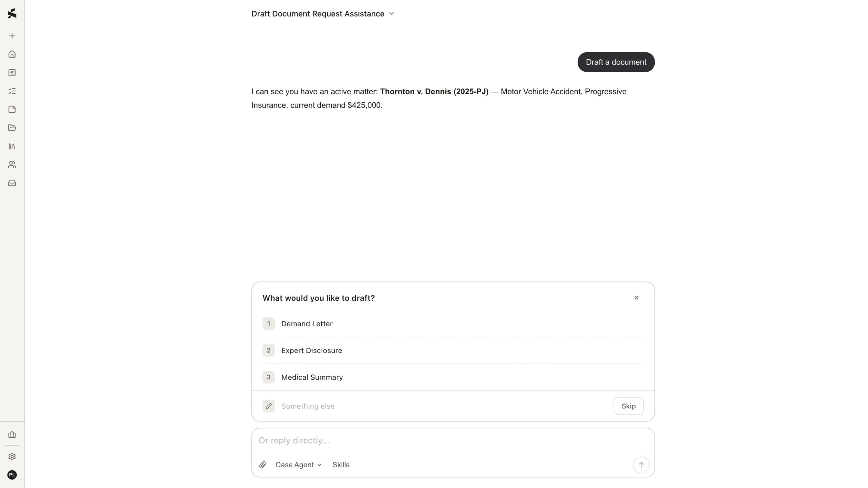Open the open-folder icon in sidebar
Screen dimensions: 868x488
click(x=12, y=127)
